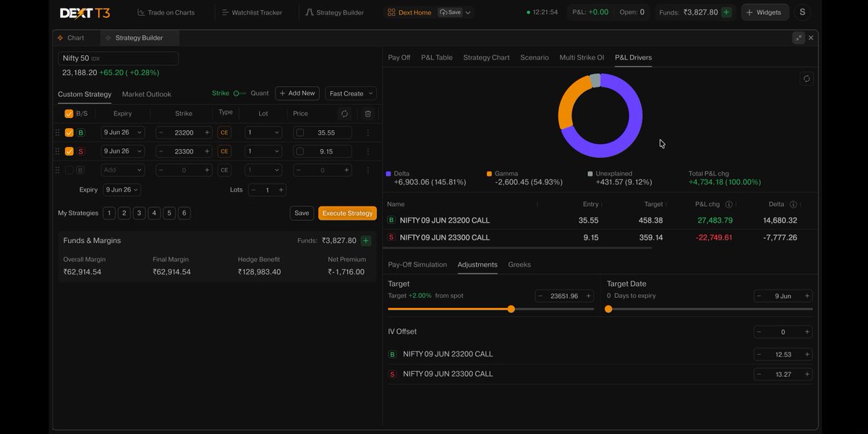
Task: Increase the IV Offset with the plus stepper
Action: [x=807, y=332]
